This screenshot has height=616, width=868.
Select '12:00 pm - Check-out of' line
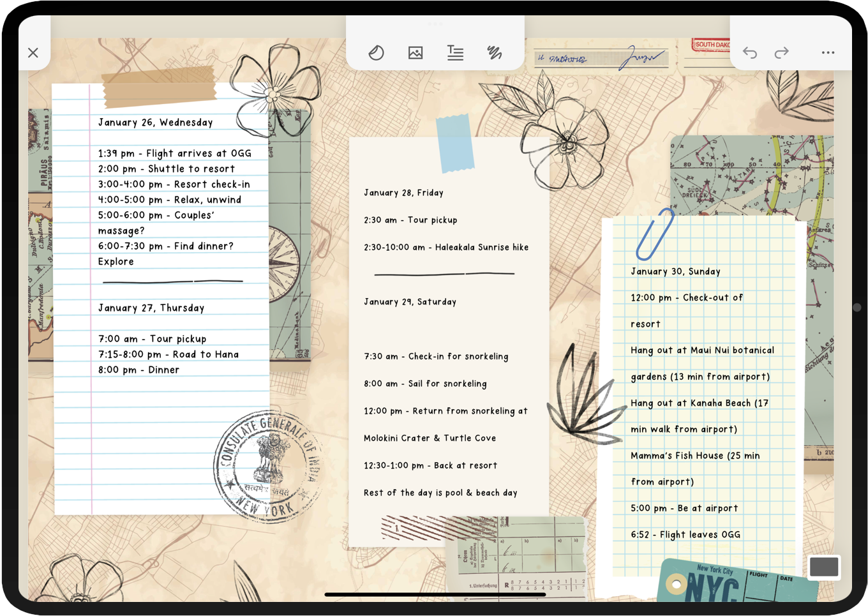[687, 297]
